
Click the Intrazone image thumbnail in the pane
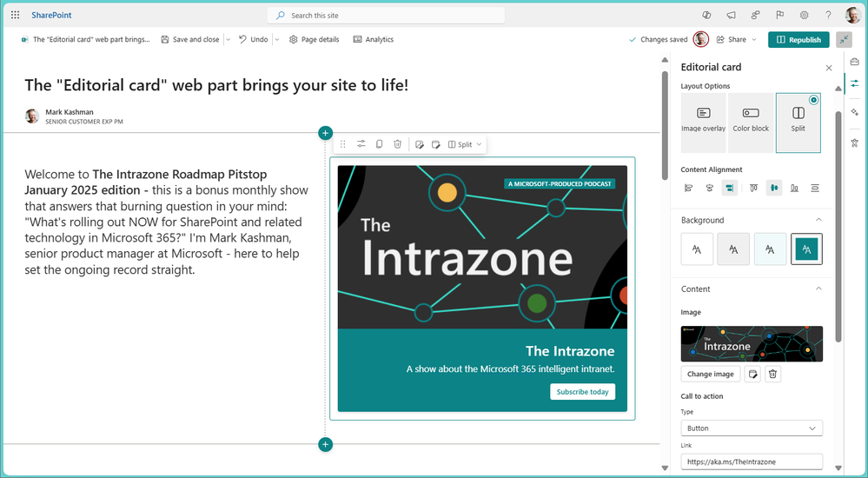(752, 344)
